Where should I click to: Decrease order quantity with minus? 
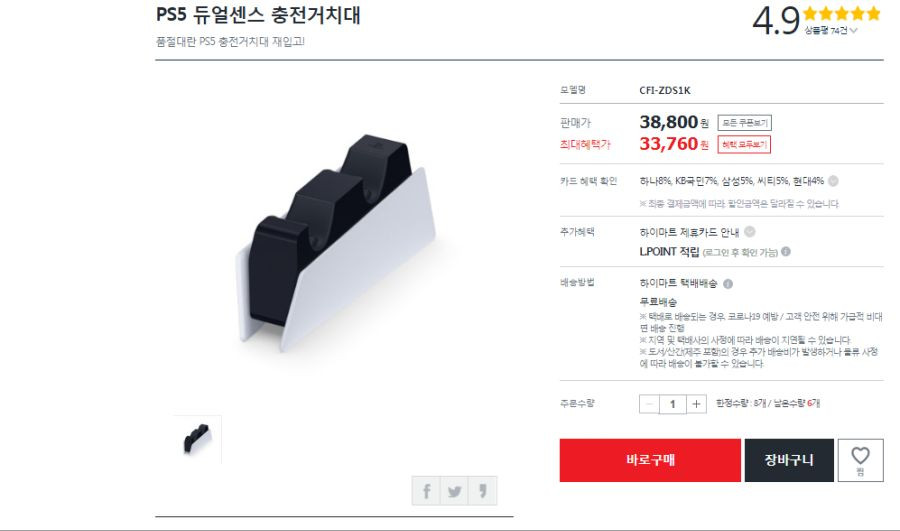649,404
